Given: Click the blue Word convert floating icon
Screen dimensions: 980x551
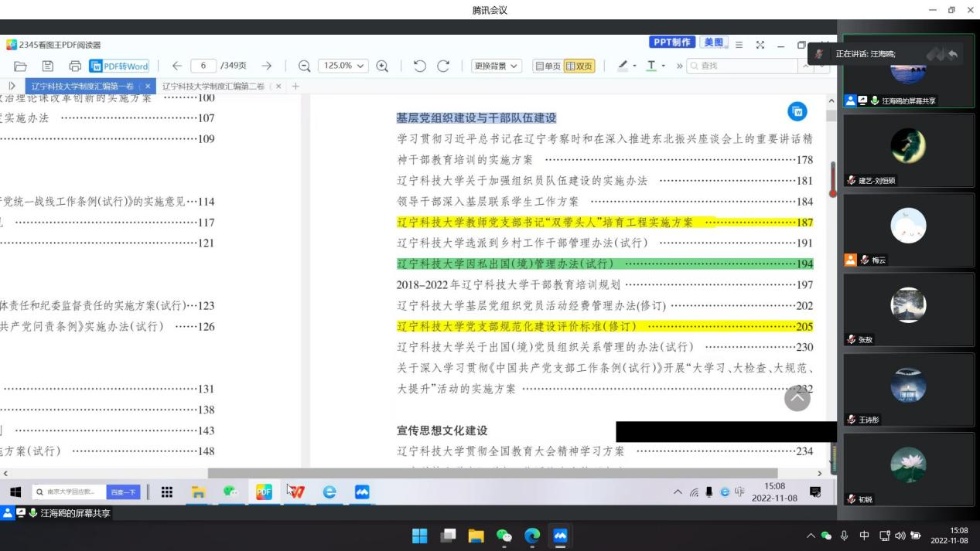Looking at the screenshot, I should (x=797, y=112).
